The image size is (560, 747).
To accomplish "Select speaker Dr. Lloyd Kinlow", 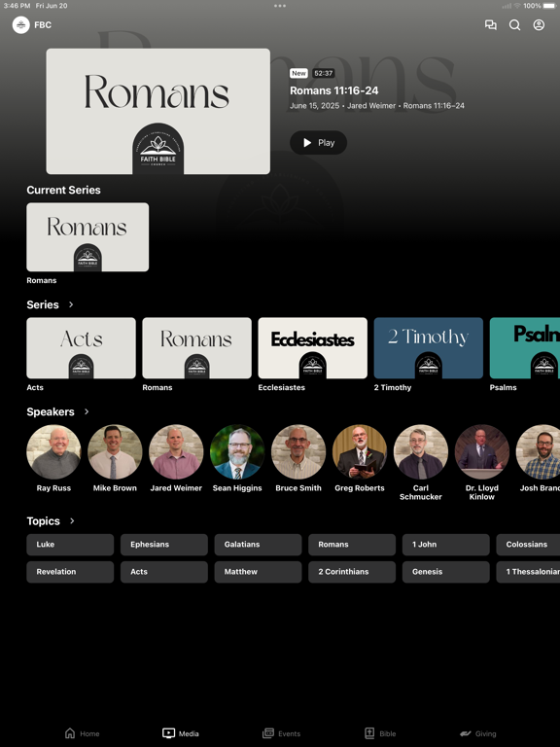I will click(482, 451).
